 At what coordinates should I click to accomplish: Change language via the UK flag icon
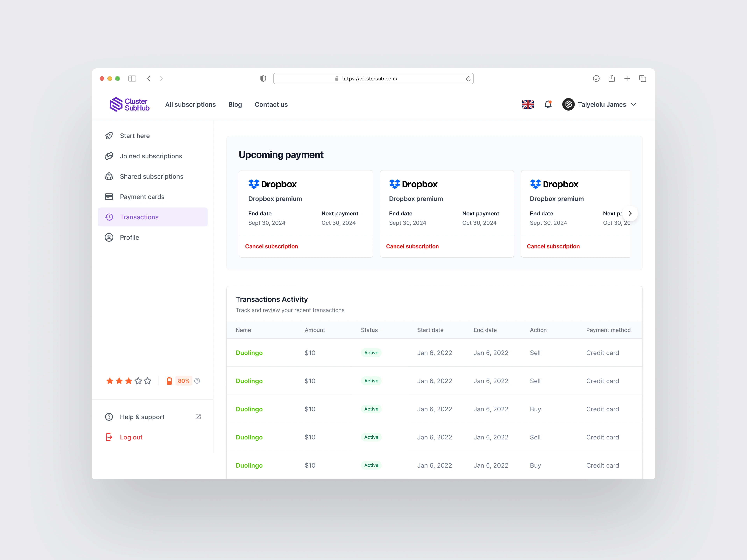point(528,104)
